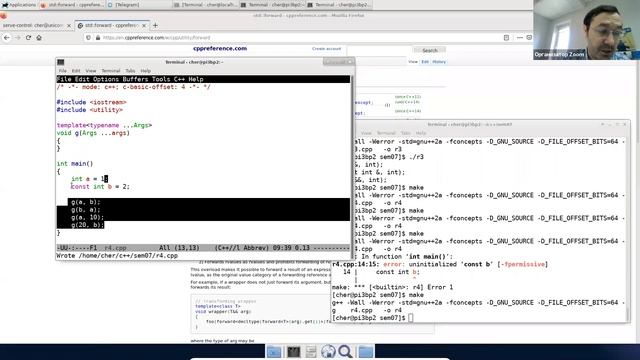Open a new Firefox tab with plus icon
Viewport: 640px width, 360px height.
tap(155, 25)
